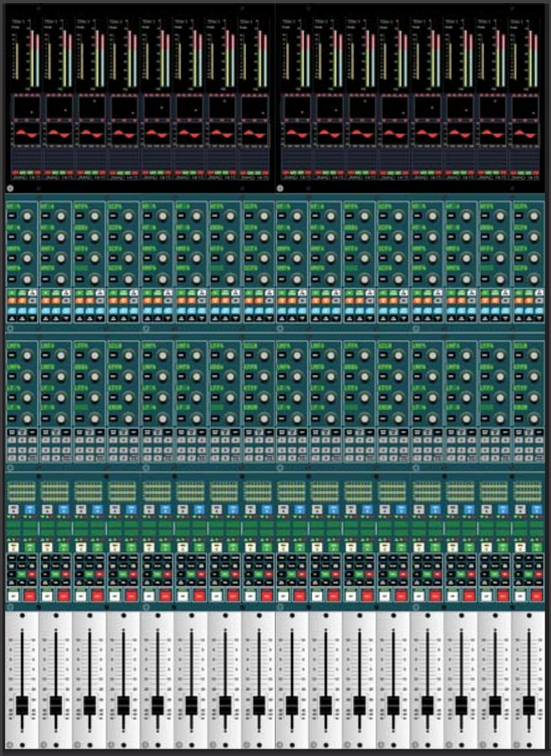The width and height of the screenshot is (551, 756).
Task: Select third rotary knob in channel 7 lower panel
Action: click(x=231, y=397)
